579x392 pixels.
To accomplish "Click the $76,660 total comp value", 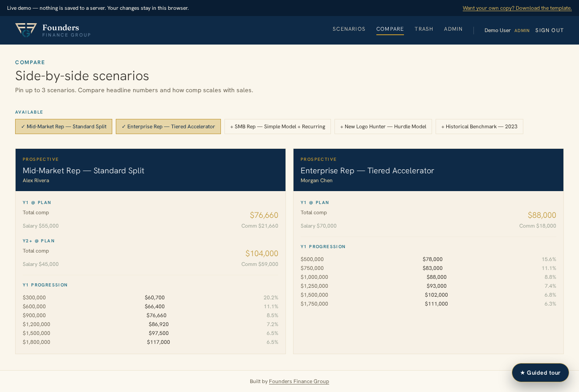I will (264, 215).
